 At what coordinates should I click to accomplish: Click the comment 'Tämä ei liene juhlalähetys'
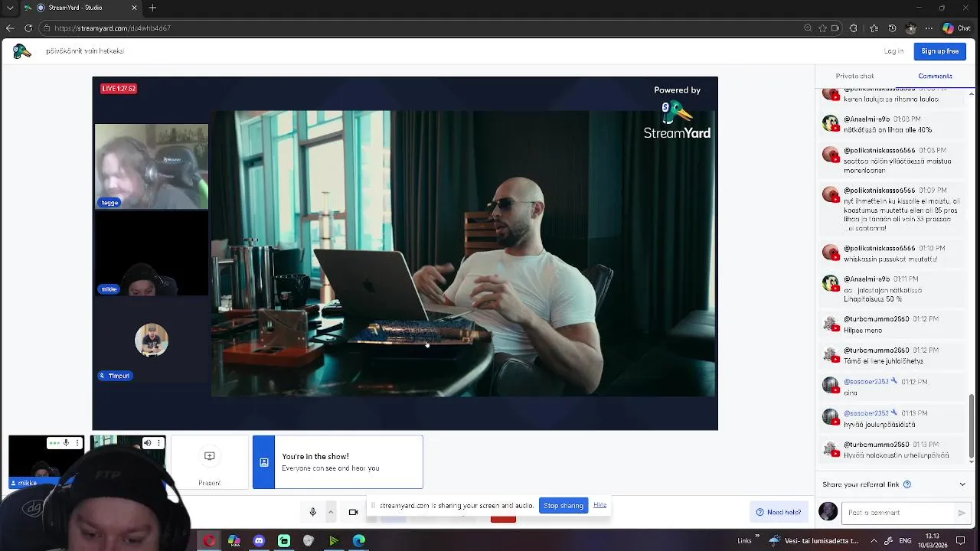[x=884, y=361]
